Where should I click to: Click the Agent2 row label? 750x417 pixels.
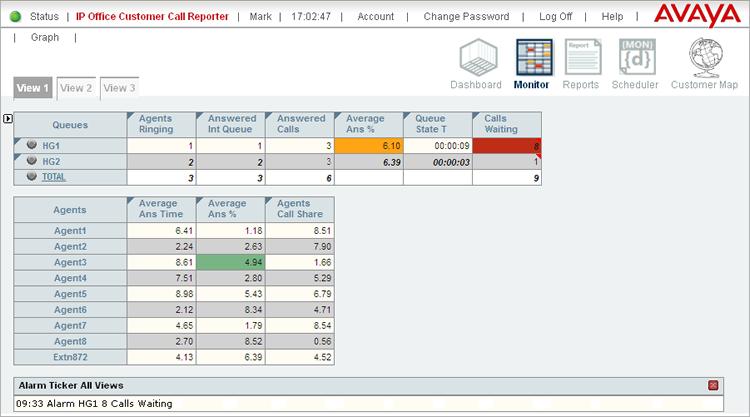pyautogui.click(x=70, y=247)
